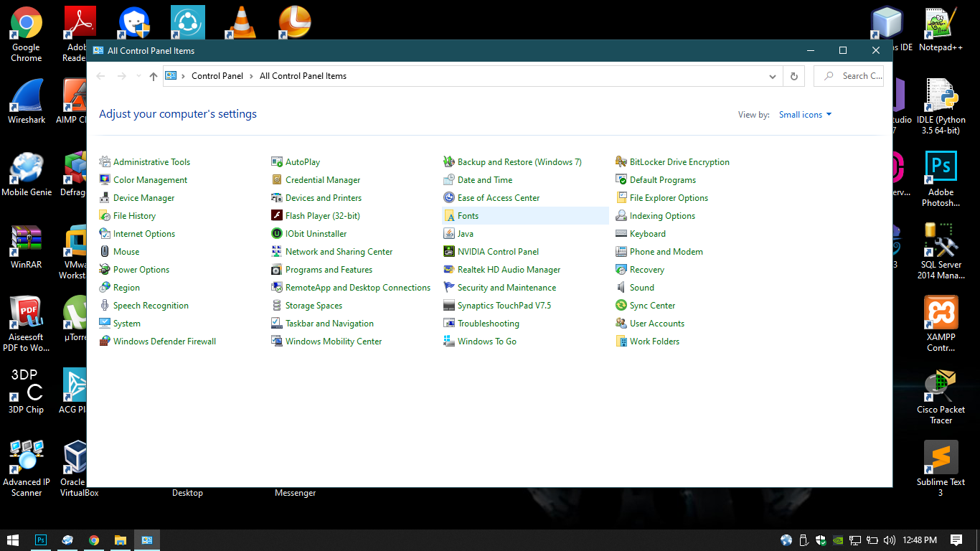Select the Sublime Text 3 desktop icon
980x551 pixels.
click(941, 469)
